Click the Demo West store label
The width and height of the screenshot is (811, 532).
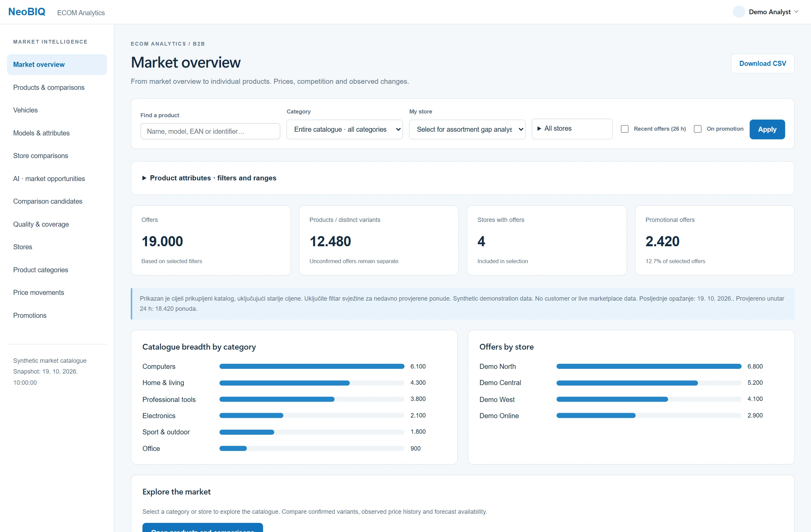497,400
